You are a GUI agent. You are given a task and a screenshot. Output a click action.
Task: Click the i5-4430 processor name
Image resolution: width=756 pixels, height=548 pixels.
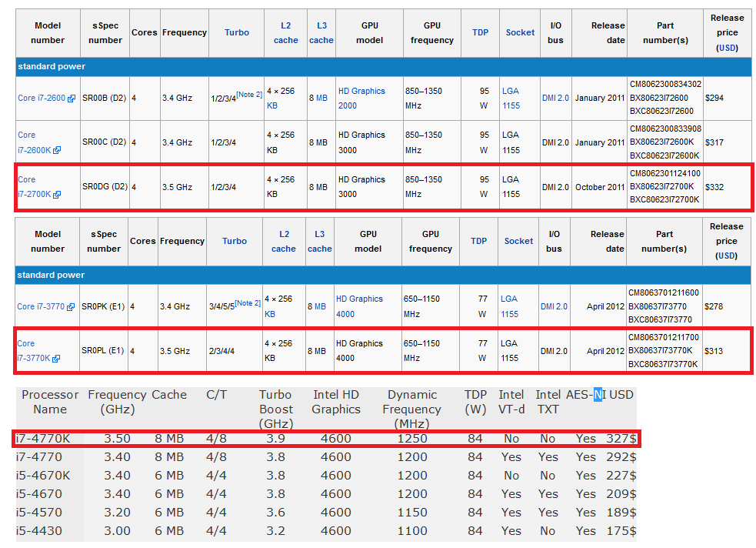pyautogui.click(x=39, y=531)
